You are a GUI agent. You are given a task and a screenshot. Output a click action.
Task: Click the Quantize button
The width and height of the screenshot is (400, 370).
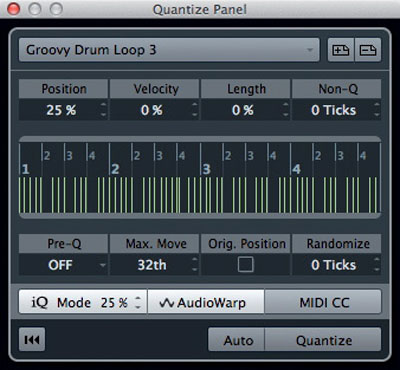click(323, 340)
